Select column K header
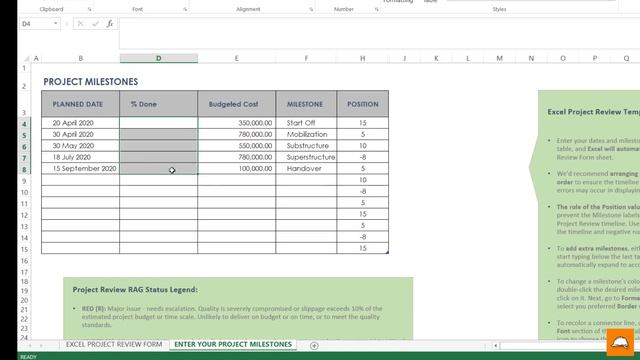The height and width of the screenshot is (360, 640). click(436, 58)
